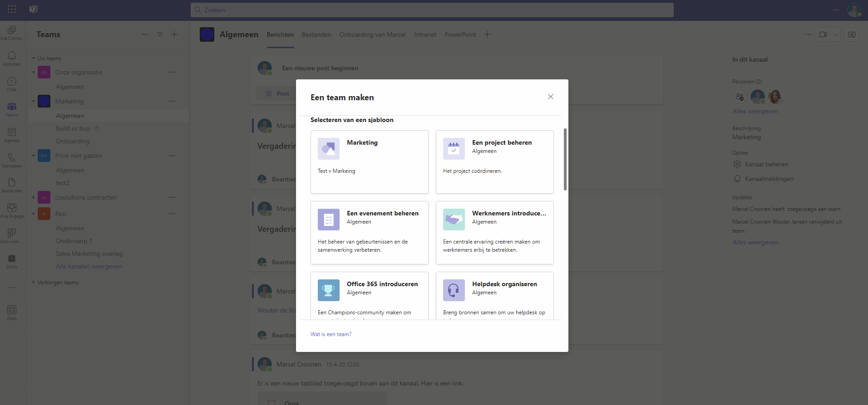Viewport: 868px width, 405px height.
Task: Select the Een project beheren template
Action: click(x=495, y=162)
